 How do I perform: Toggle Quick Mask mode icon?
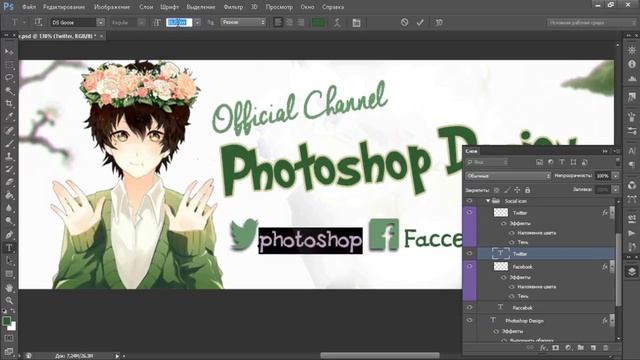tap(9, 338)
